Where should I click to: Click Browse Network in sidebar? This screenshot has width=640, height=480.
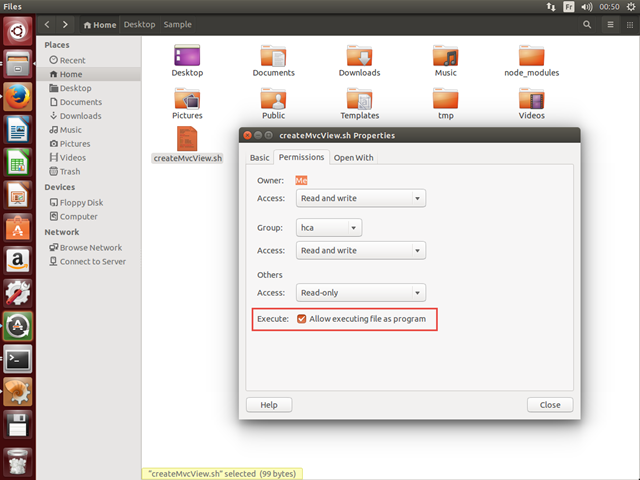point(89,248)
